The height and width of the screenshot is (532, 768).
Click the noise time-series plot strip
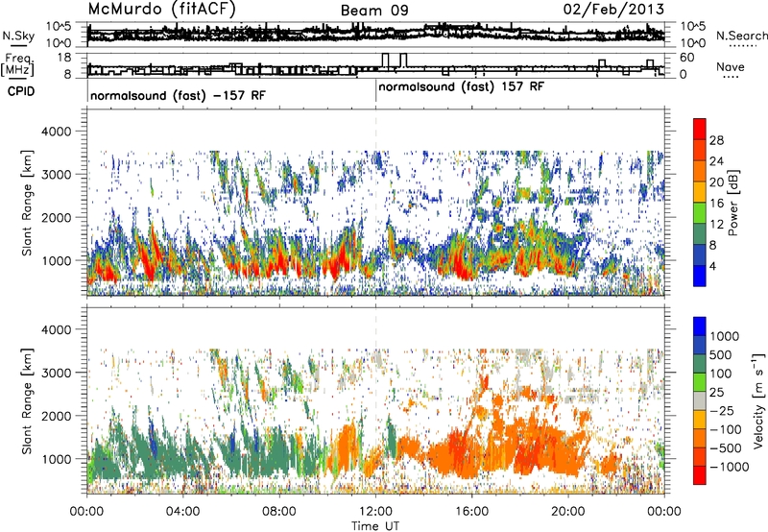pyautogui.click(x=375, y=35)
